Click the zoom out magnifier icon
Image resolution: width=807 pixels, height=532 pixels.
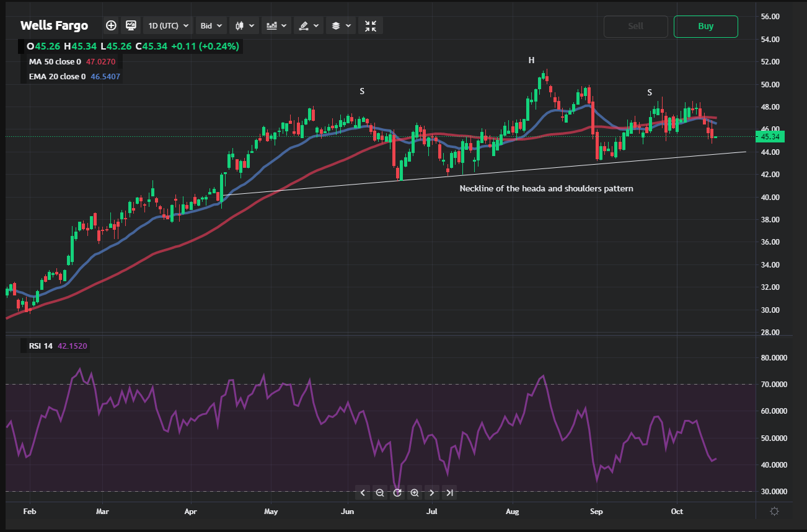pyautogui.click(x=380, y=493)
